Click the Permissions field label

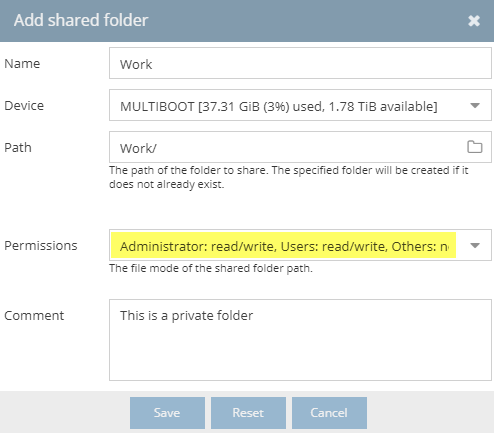point(41,246)
